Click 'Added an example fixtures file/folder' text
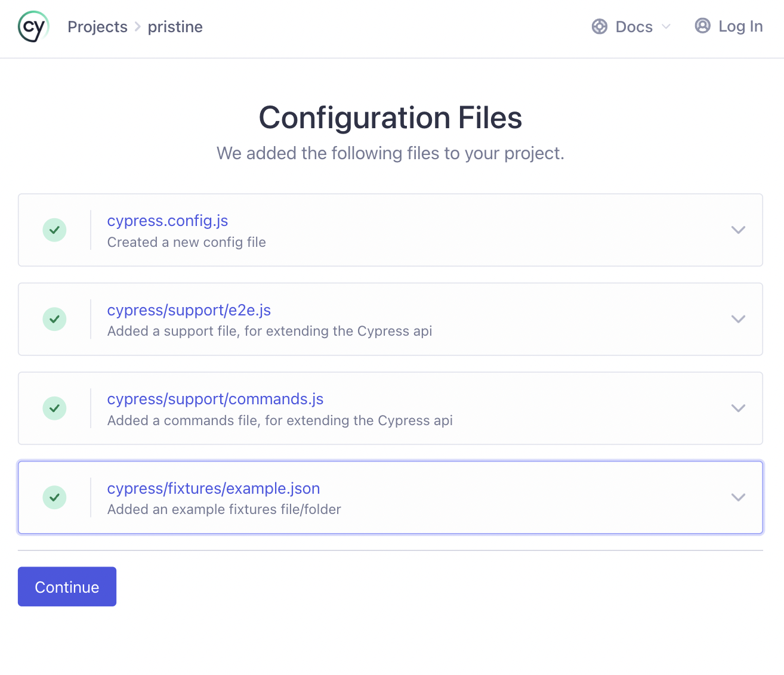The height and width of the screenshot is (675, 784). [x=224, y=509]
